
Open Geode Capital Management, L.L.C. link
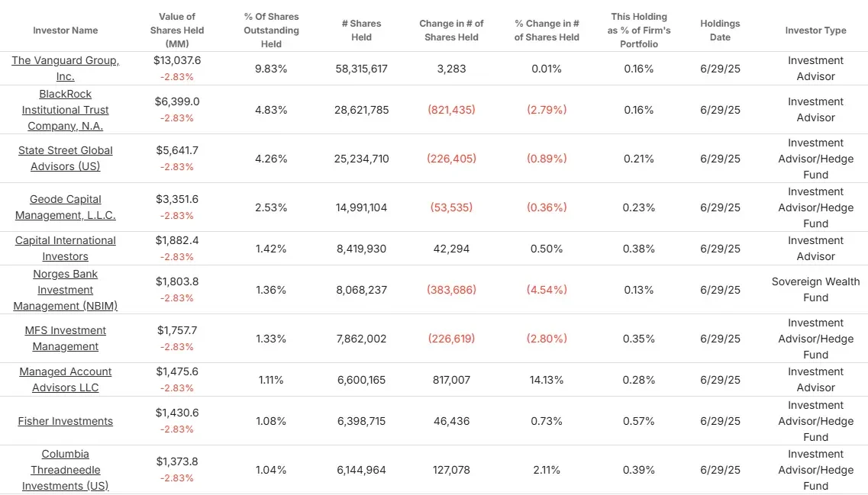pos(66,207)
